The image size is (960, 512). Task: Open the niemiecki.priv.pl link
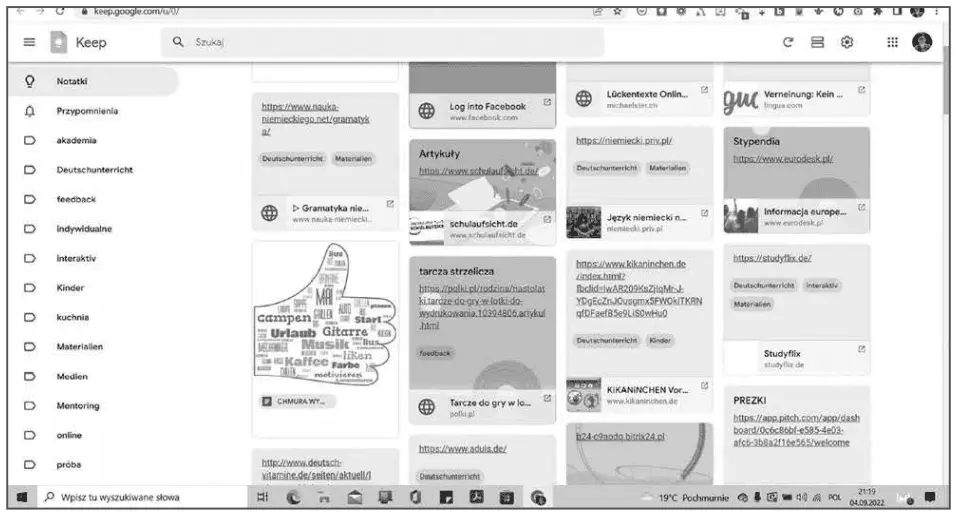[x=624, y=140]
